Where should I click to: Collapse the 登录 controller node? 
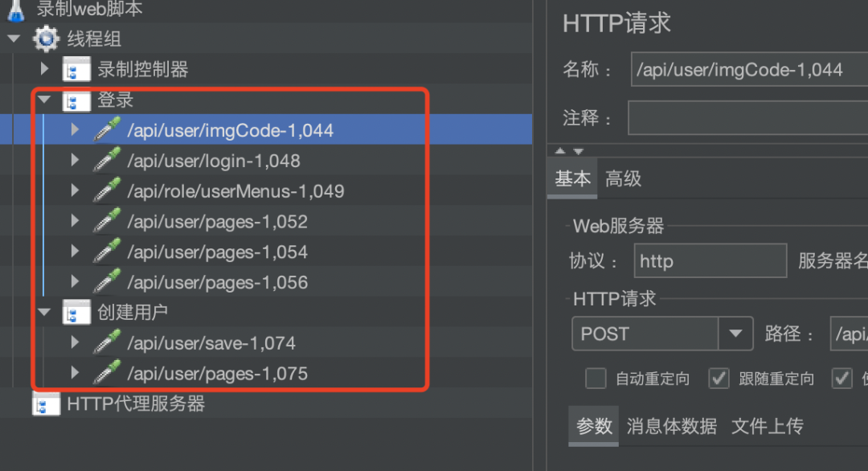coord(44,100)
